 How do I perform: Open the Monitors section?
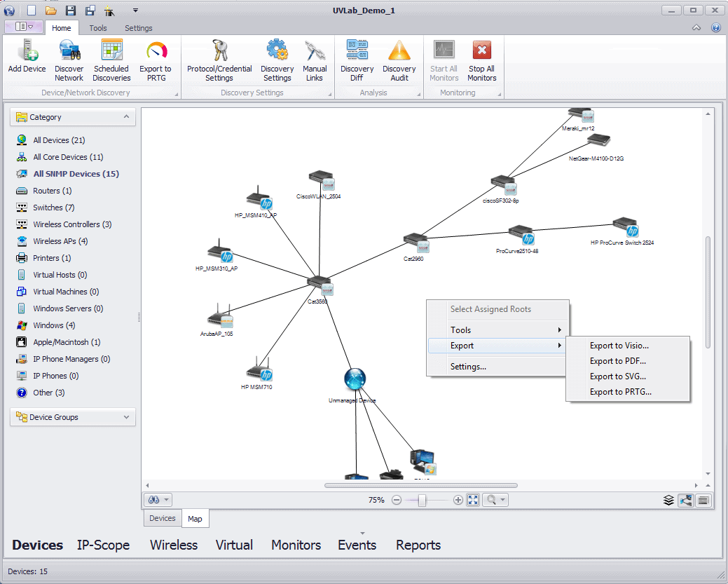[x=296, y=545]
